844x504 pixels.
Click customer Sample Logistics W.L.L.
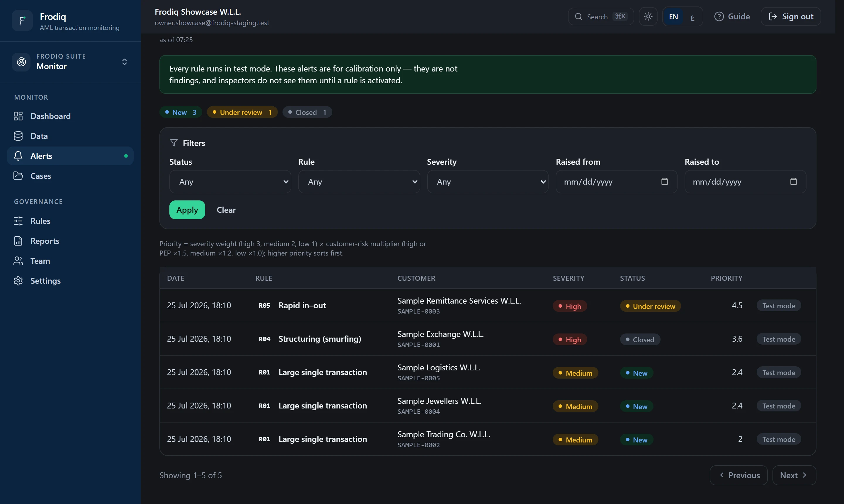tap(438, 367)
